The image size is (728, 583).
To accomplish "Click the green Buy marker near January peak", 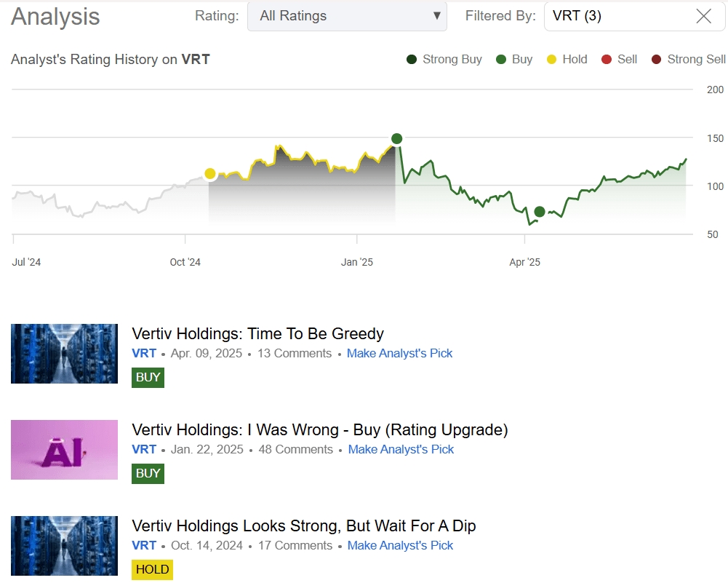I will (396, 138).
